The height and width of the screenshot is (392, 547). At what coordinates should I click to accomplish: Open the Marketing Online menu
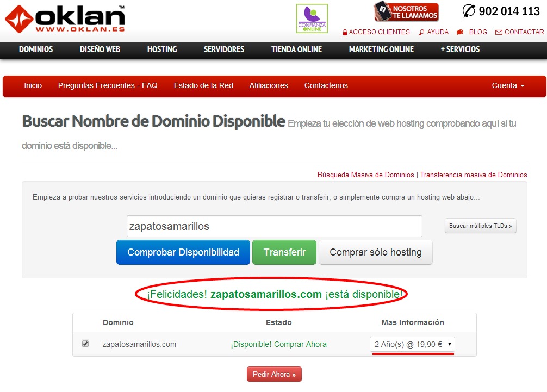point(381,49)
